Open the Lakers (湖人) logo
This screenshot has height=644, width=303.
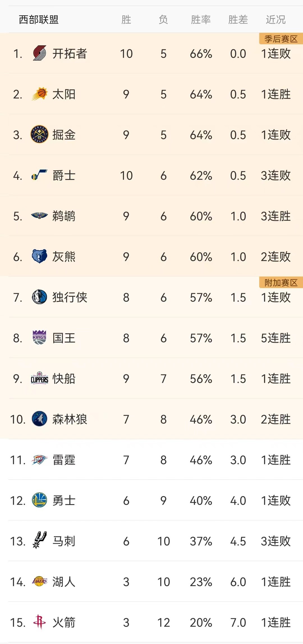[40, 581]
